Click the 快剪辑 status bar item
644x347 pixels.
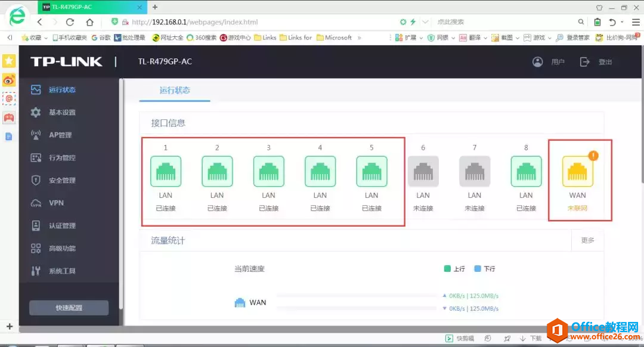tap(460, 339)
